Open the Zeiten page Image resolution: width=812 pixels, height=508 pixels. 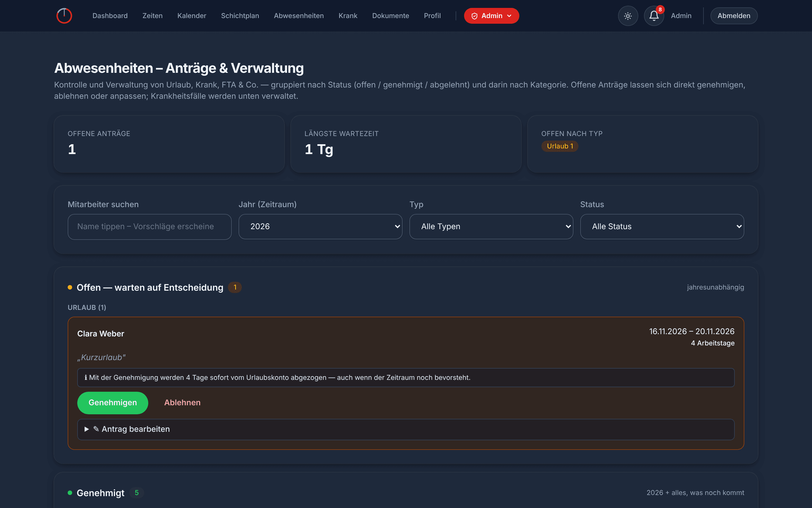coord(152,16)
